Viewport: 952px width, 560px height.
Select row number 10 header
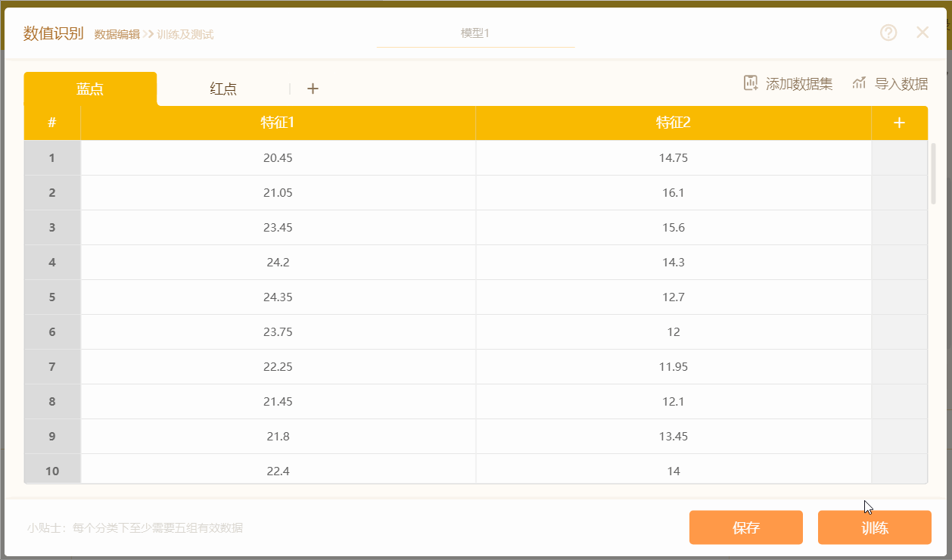52,470
